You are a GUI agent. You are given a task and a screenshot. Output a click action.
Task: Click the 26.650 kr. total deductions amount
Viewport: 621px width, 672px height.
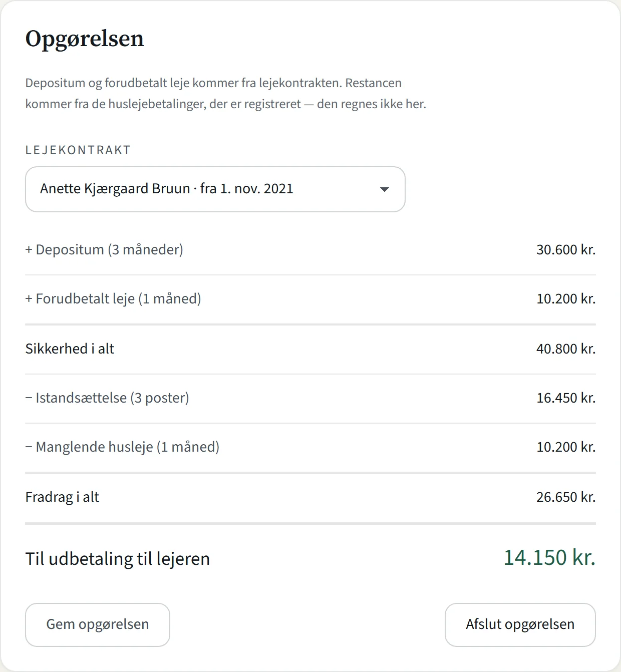[566, 497]
